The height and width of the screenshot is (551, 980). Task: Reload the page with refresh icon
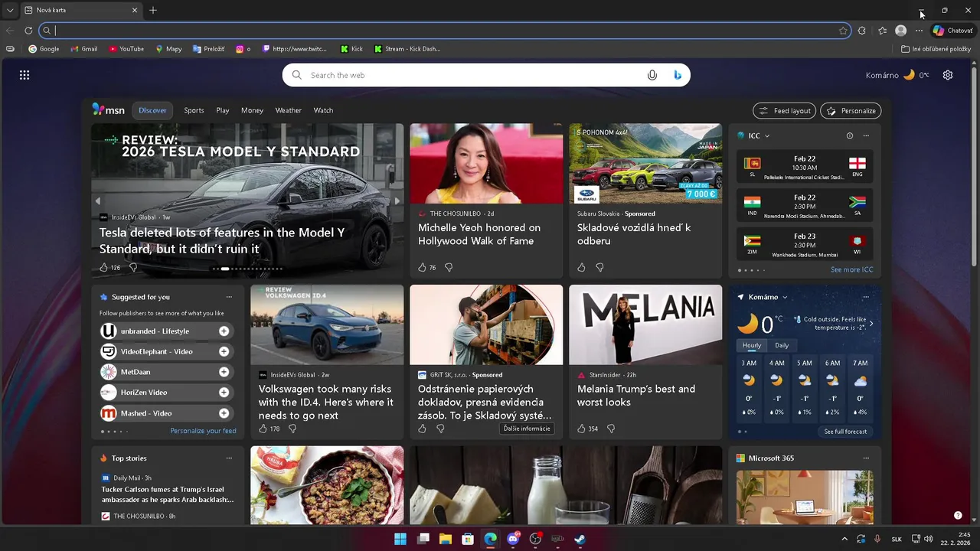(x=28, y=31)
